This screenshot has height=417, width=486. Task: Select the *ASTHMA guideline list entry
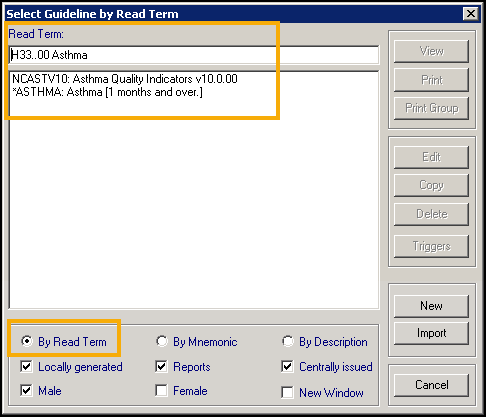[107, 92]
